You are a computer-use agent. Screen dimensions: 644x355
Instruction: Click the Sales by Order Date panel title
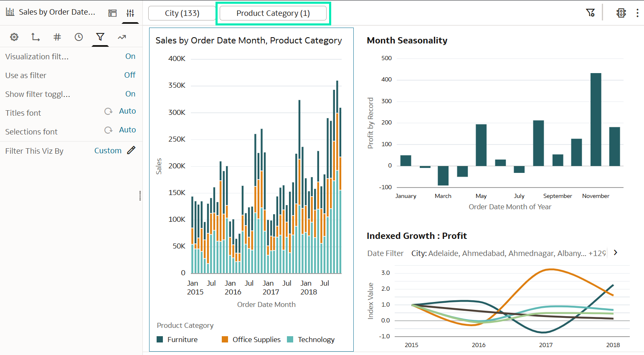(57, 12)
